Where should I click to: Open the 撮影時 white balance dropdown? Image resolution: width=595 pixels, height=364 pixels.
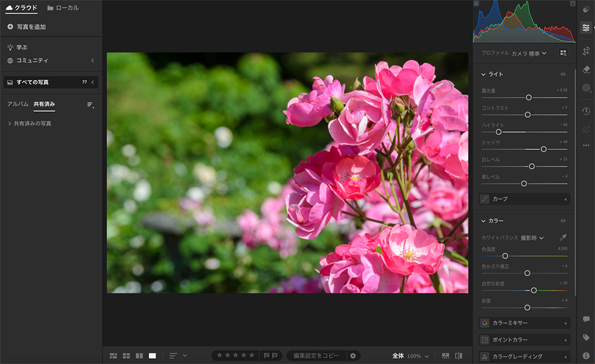point(532,238)
